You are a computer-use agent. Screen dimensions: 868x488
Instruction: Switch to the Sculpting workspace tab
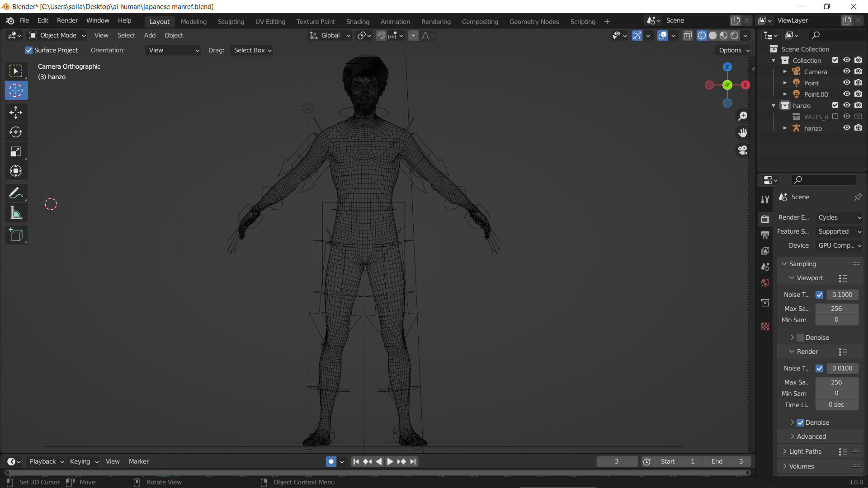231,21
